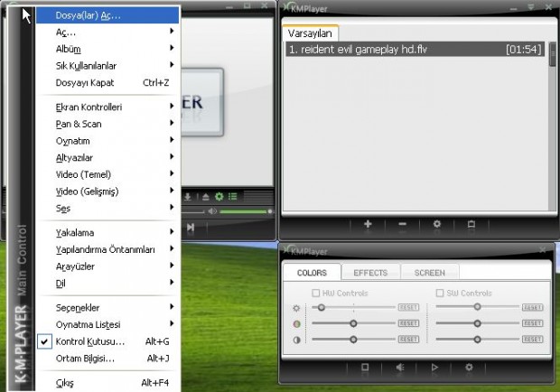This screenshot has width=560, height=392.
Task: Click the SW contrast slider handle
Action: (x=477, y=340)
